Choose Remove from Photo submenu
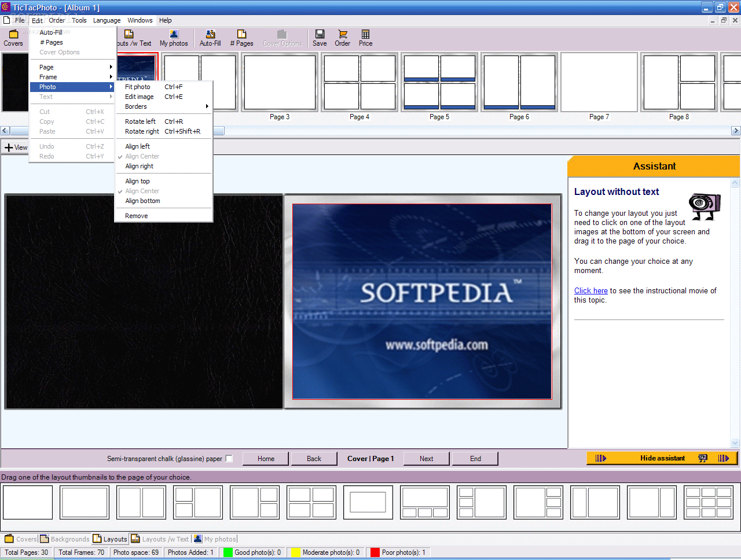The height and width of the screenshot is (560, 741). [164, 216]
